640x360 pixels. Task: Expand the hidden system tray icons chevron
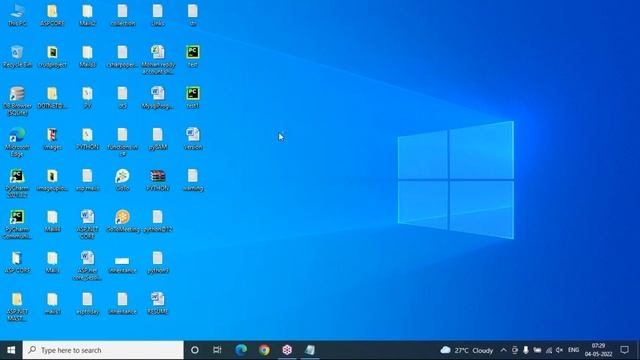click(x=503, y=350)
